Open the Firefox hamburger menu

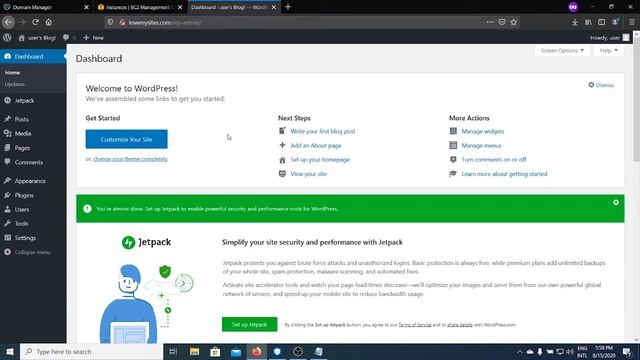point(632,22)
